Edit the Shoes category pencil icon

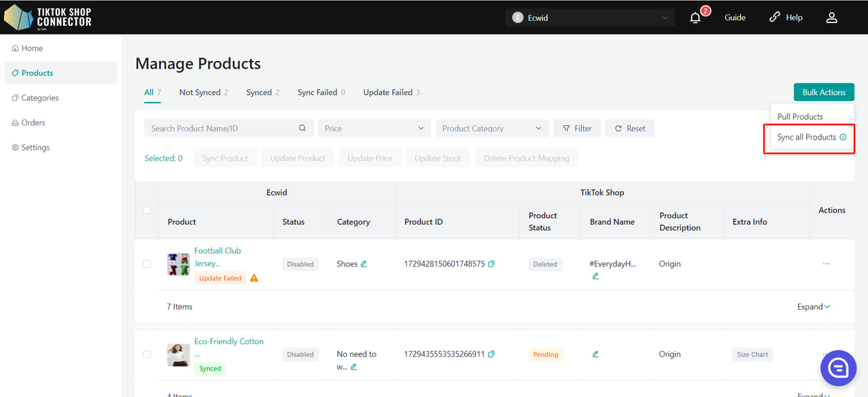point(363,264)
